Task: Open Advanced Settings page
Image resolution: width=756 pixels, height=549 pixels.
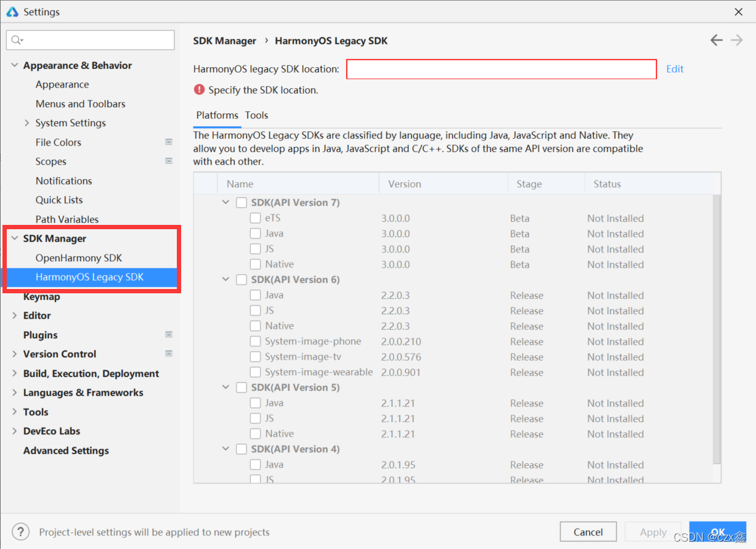Action: (66, 450)
